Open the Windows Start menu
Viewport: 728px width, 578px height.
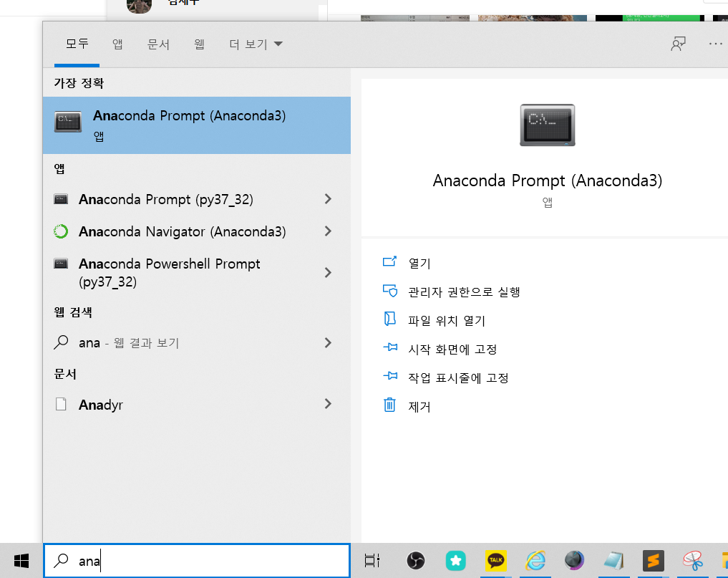(x=21, y=561)
